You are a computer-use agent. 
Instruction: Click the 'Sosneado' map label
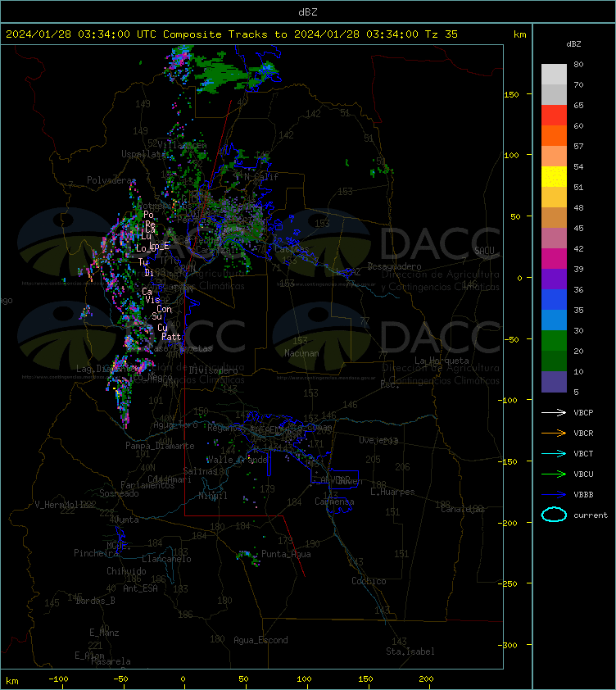119,494
